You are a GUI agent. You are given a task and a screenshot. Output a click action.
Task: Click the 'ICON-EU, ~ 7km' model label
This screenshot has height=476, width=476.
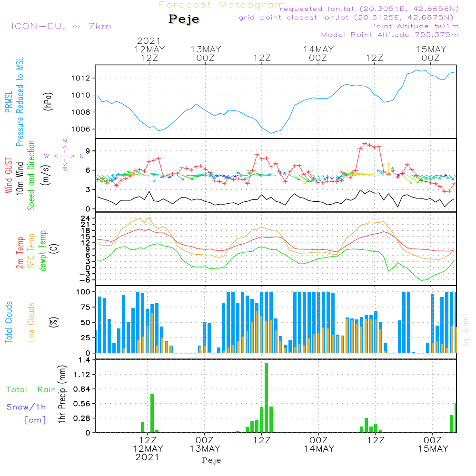tap(61, 26)
